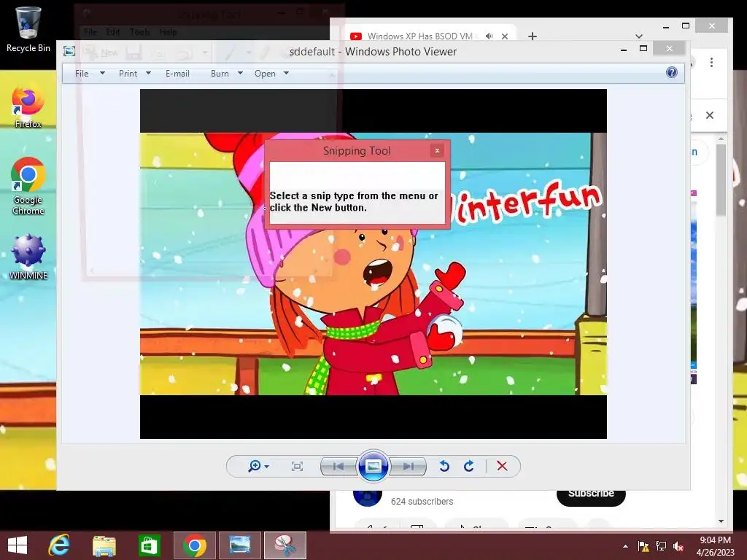The image size is (747, 560).
Task: Close the Windows Photo Viewer window
Action: (670, 49)
